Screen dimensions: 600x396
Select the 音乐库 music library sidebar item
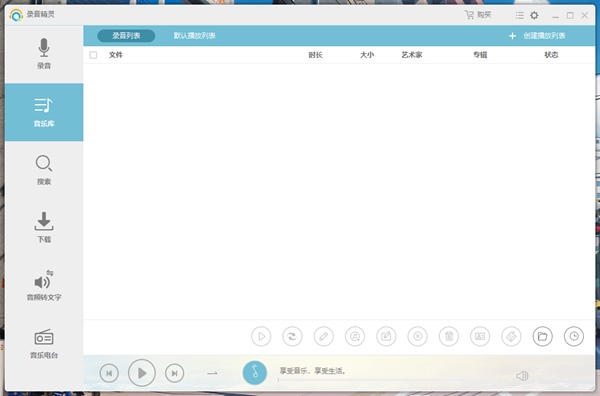(x=44, y=112)
